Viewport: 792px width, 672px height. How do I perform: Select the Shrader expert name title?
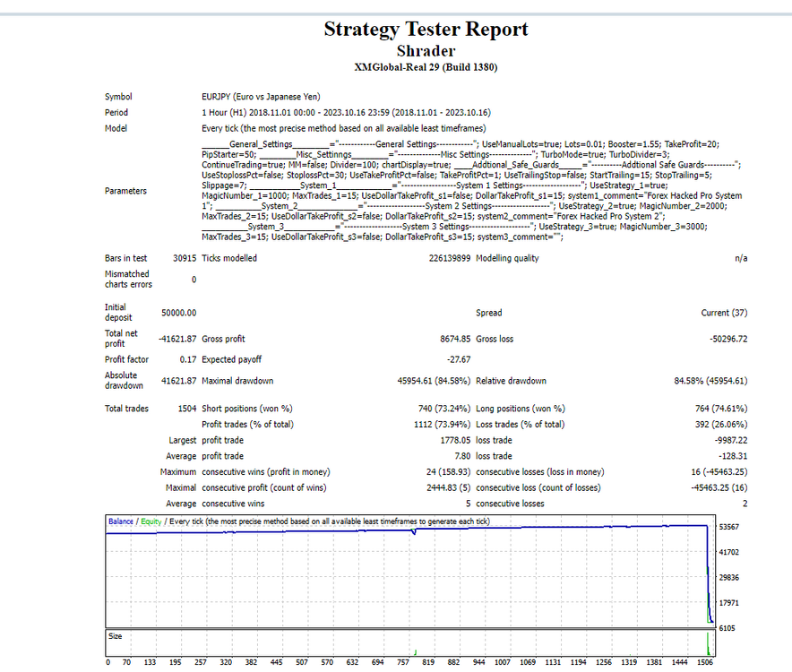click(426, 51)
